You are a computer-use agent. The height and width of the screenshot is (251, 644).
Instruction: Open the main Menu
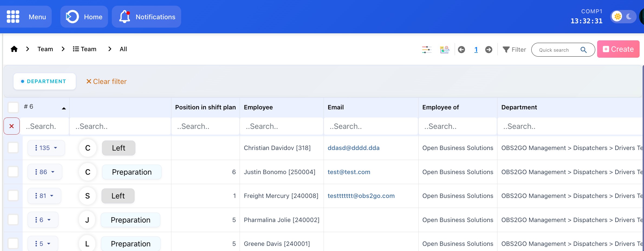26,17
